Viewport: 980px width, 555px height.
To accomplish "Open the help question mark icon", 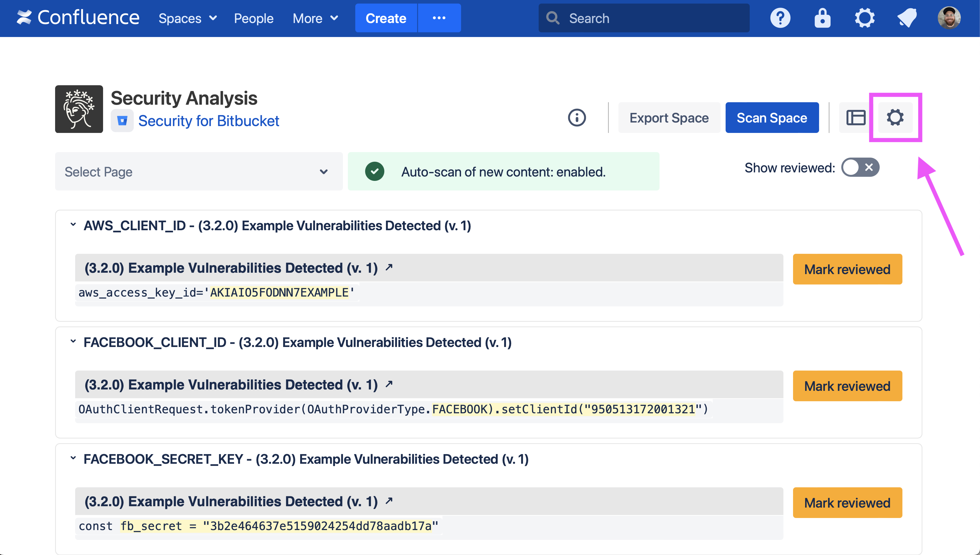I will (780, 18).
